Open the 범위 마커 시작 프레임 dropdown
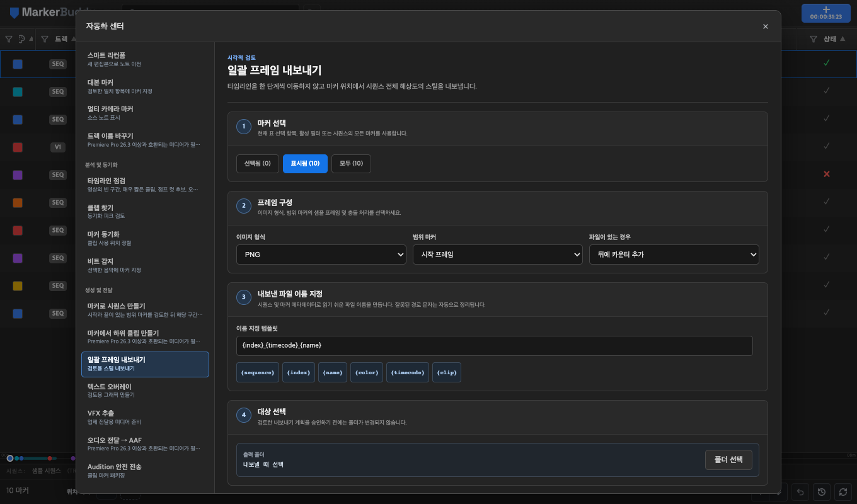 pyautogui.click(x=498, y=255)
